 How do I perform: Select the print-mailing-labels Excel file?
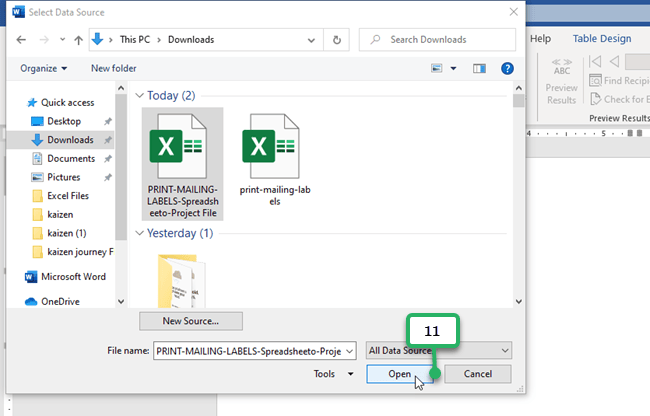pos(274,160)
